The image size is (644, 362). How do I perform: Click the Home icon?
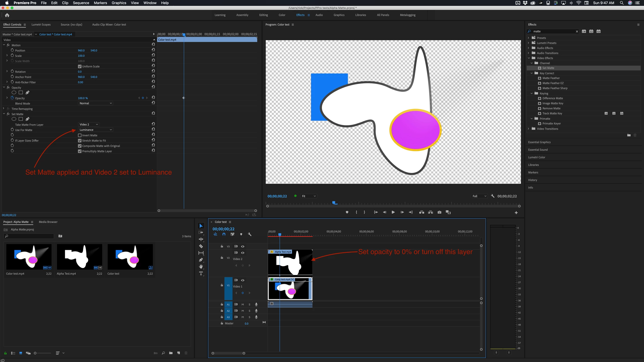click(x=7, y=15)
